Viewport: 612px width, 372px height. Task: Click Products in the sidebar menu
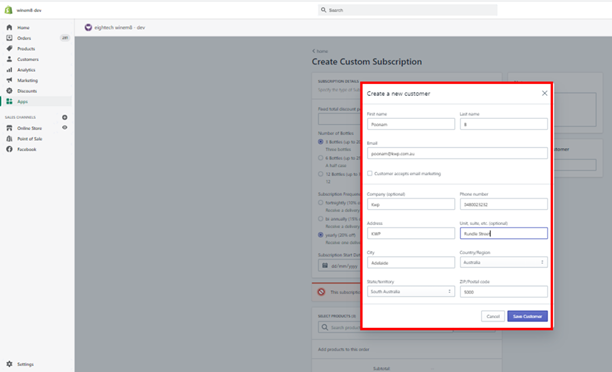[26, 49]
